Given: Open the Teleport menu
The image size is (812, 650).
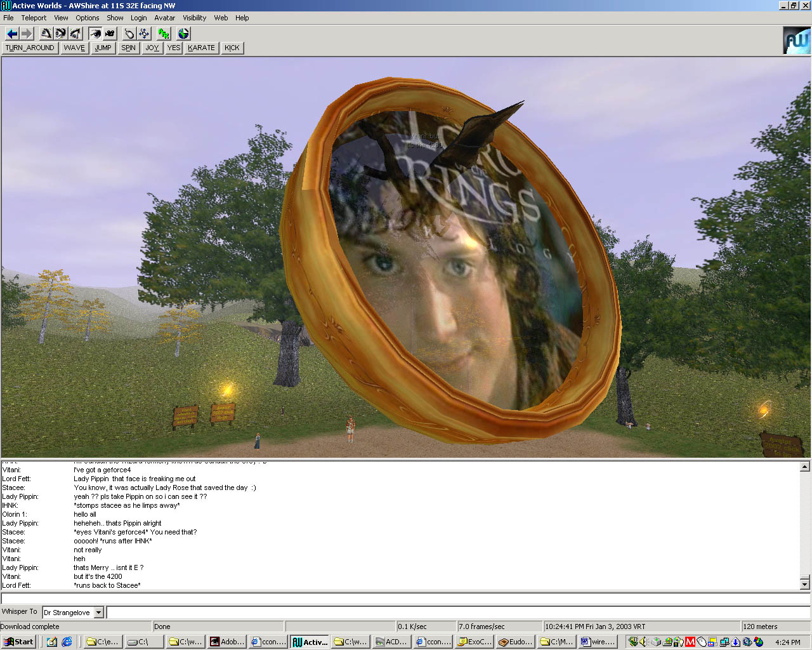Looking at the screenshot, I should click(x=34, y=18).
